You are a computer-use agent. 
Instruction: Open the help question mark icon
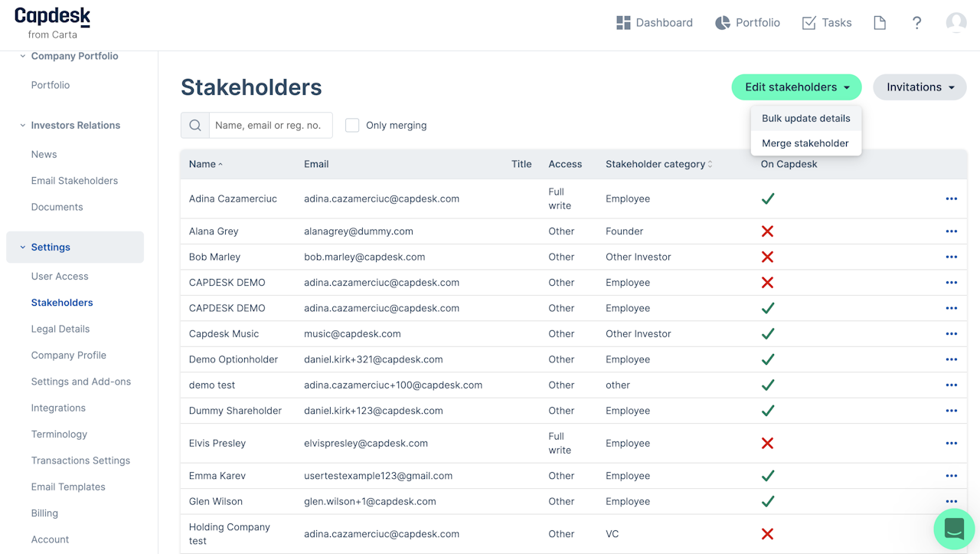coord(916,23)
